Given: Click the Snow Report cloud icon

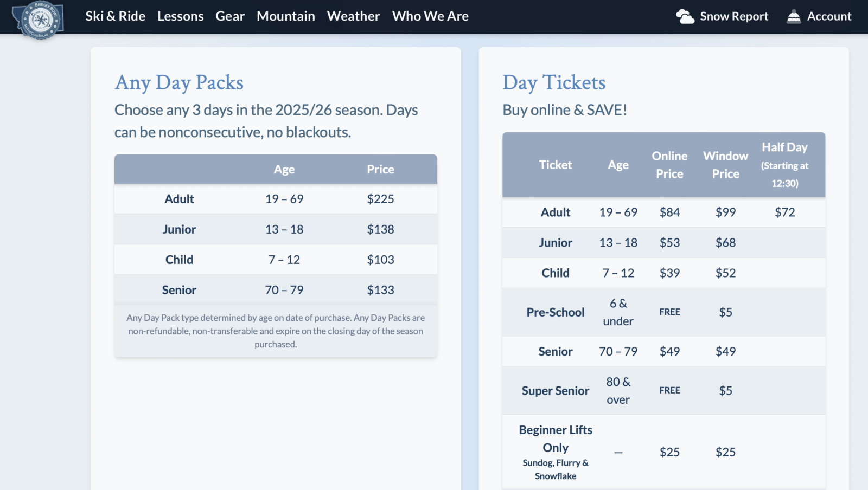Looking at the screenshot, I should click(685, 16).
